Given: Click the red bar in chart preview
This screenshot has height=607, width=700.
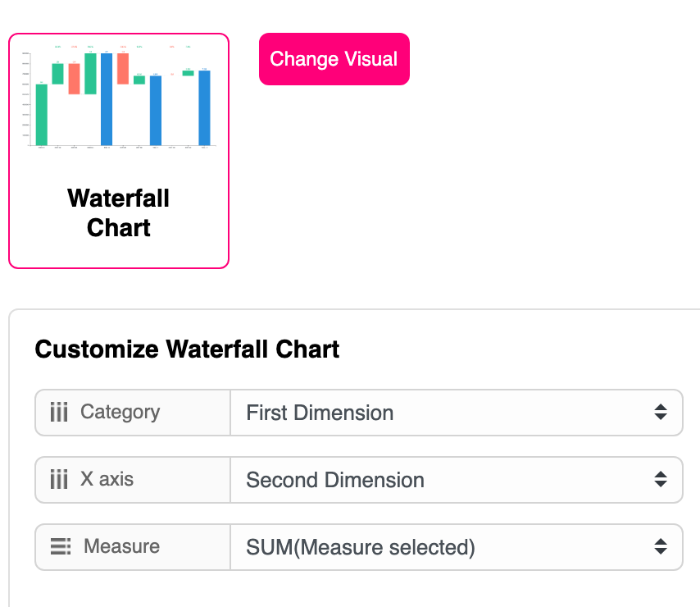Looking at the screenshot, I should (x=74, y=79).
